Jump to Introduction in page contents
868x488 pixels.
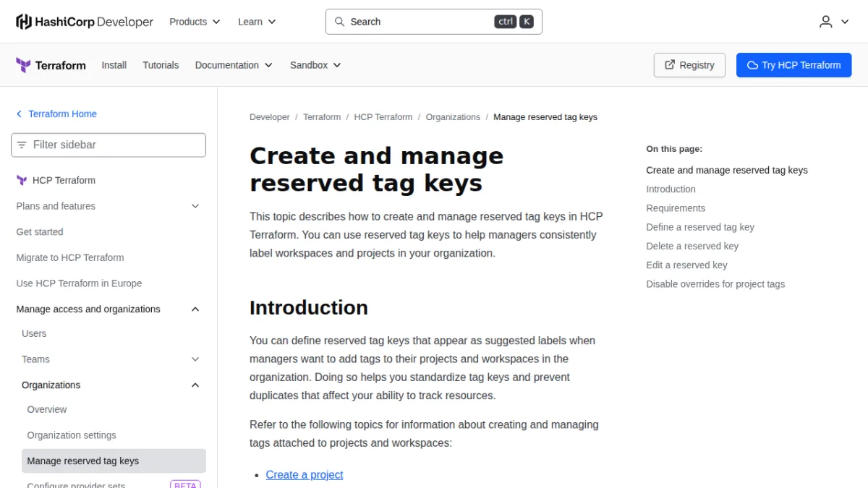click(x=671, y=189)
